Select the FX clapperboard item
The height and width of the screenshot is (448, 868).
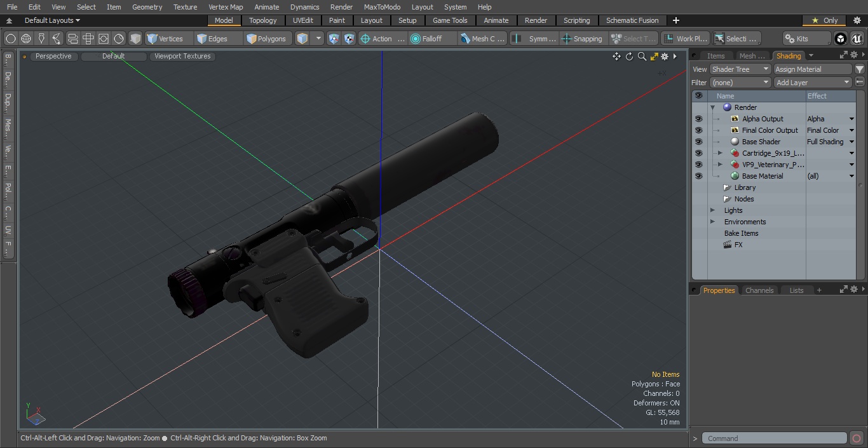pos(733,245)
